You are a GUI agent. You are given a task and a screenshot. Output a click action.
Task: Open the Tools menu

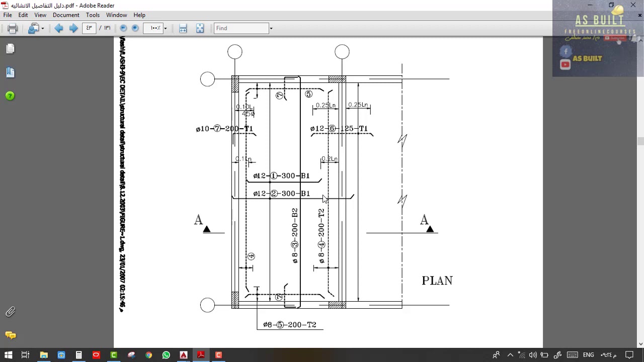(93, 15)
